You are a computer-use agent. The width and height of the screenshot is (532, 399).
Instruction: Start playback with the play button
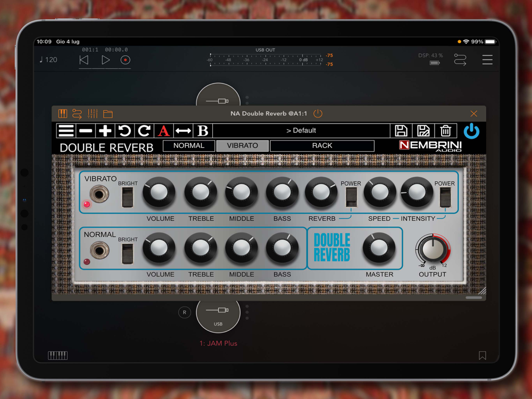(105, 60)
